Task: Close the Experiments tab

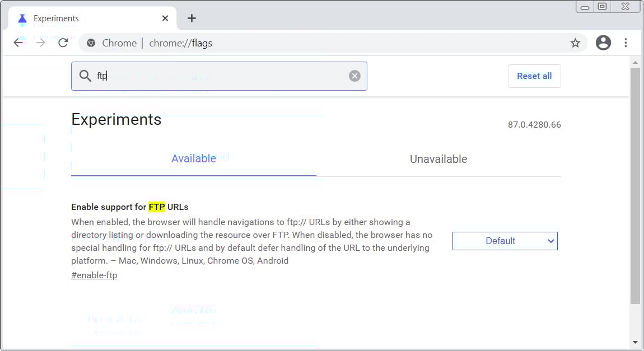Action: [x=165, y=18]
